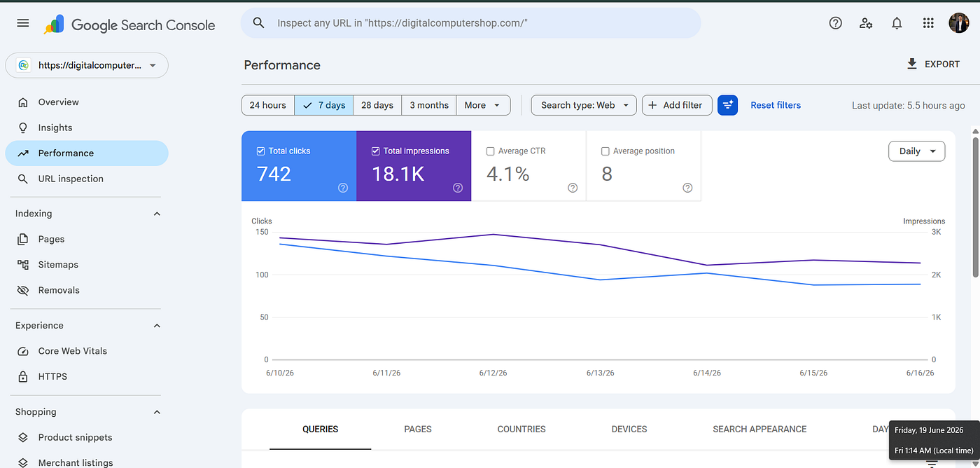Open Overview in the sidebar
Screen dimensions: 980x468
(x=87, y=102)
